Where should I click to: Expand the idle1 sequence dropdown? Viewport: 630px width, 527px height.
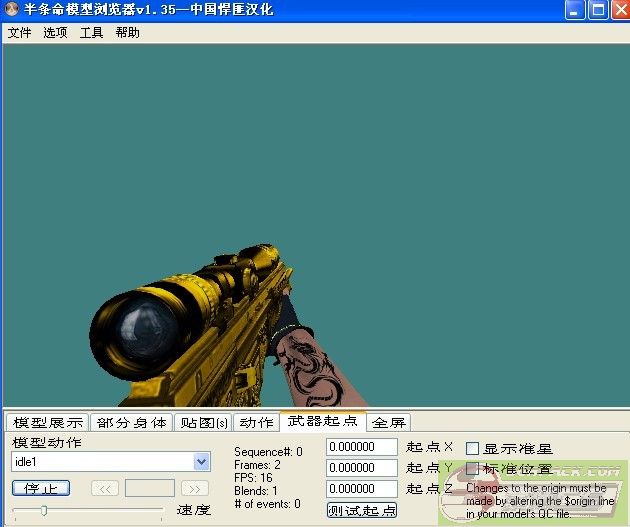(201, 462)
